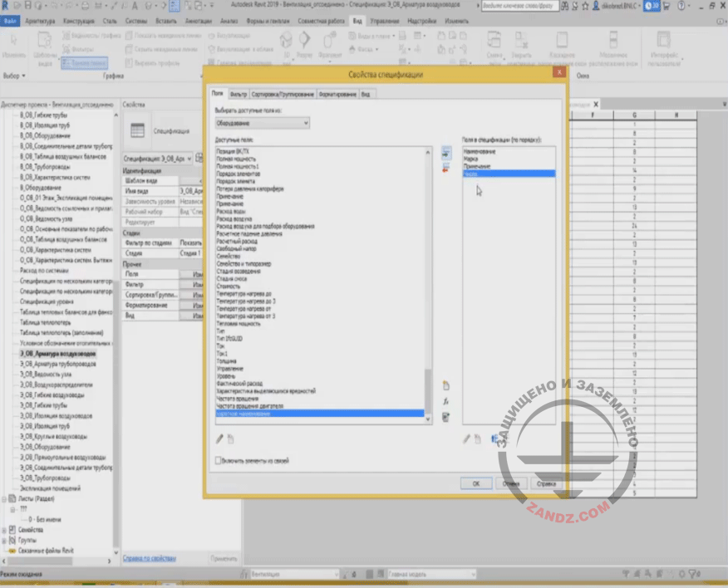The image size is (728, 588).
Task: Click the pencil edit icon under scheduled fields
Action: (x=466, y=439)
